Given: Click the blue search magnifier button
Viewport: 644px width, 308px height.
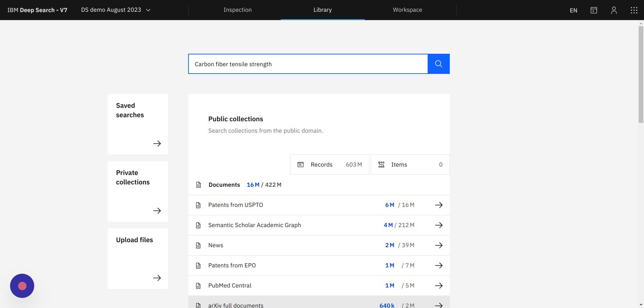Looking at the screenshot, I should [x=438, y=64].
